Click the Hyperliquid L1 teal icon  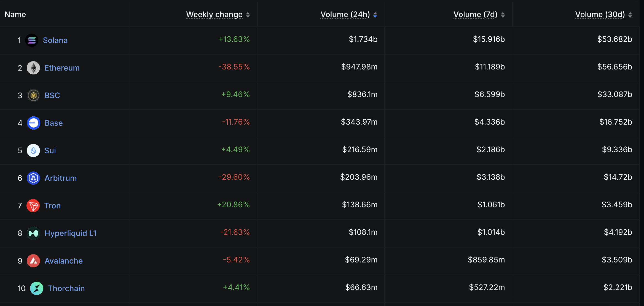click(33, 233)
